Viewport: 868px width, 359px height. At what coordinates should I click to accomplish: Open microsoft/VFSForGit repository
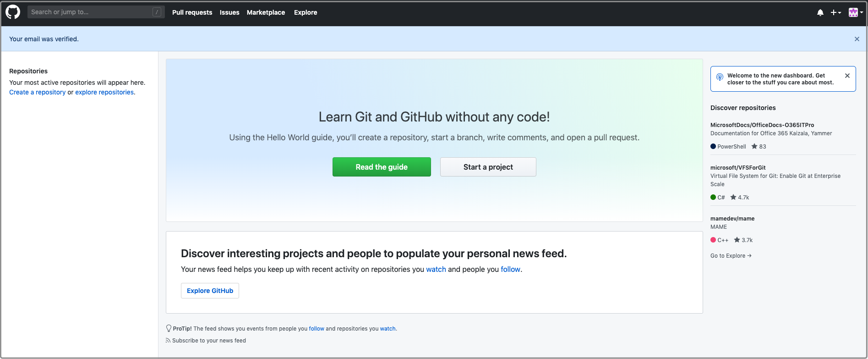point(738,167)
